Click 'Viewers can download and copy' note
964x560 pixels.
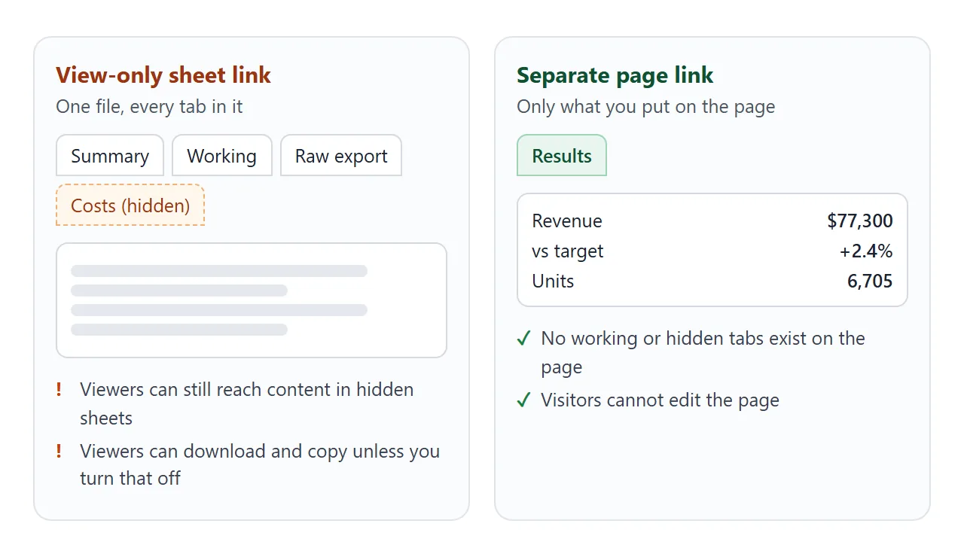[x=260, y=465]
